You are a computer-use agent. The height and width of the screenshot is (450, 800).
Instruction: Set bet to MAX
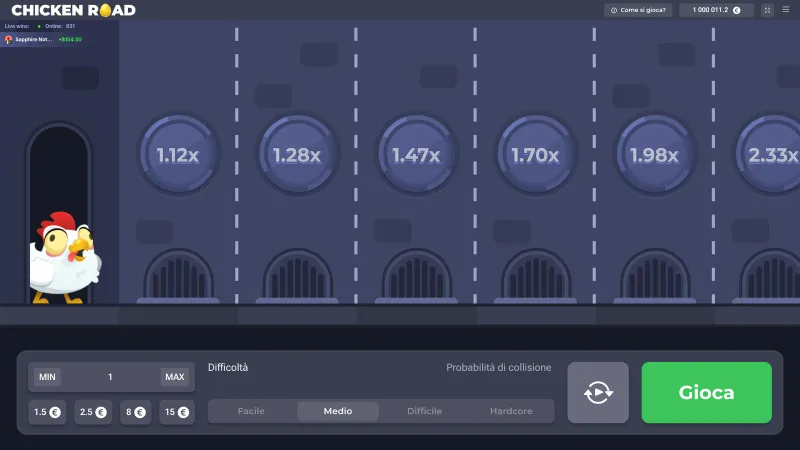(174, 377)
